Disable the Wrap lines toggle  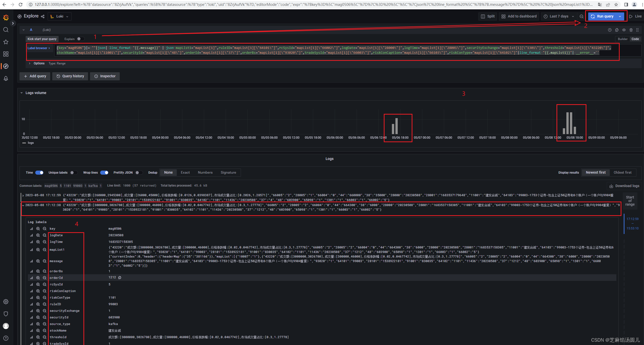104,173
